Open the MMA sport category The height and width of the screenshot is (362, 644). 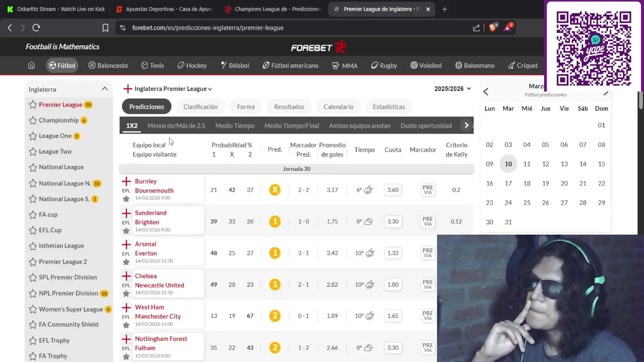pos(345,65)
